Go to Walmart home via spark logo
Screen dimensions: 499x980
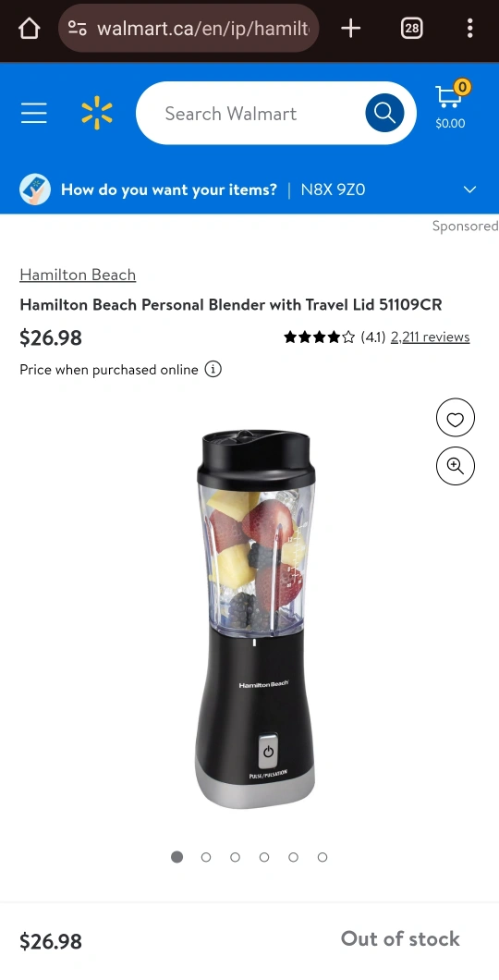(x=97, y=113)
